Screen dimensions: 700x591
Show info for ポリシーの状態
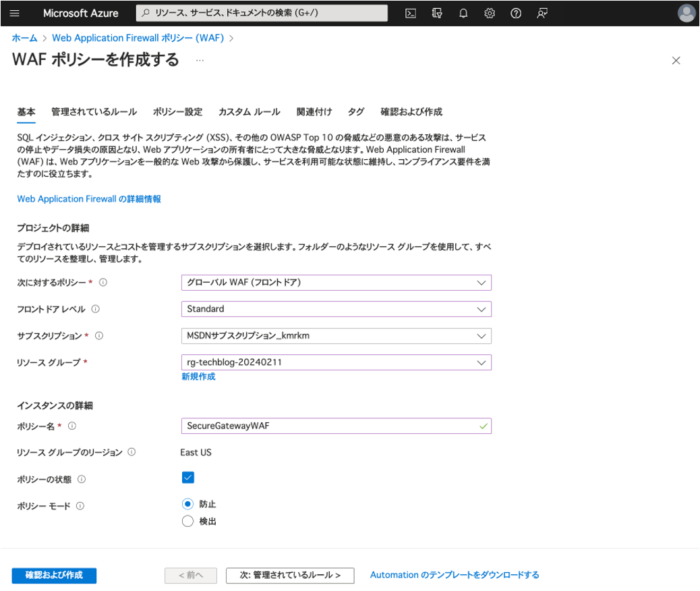[82, 479]
